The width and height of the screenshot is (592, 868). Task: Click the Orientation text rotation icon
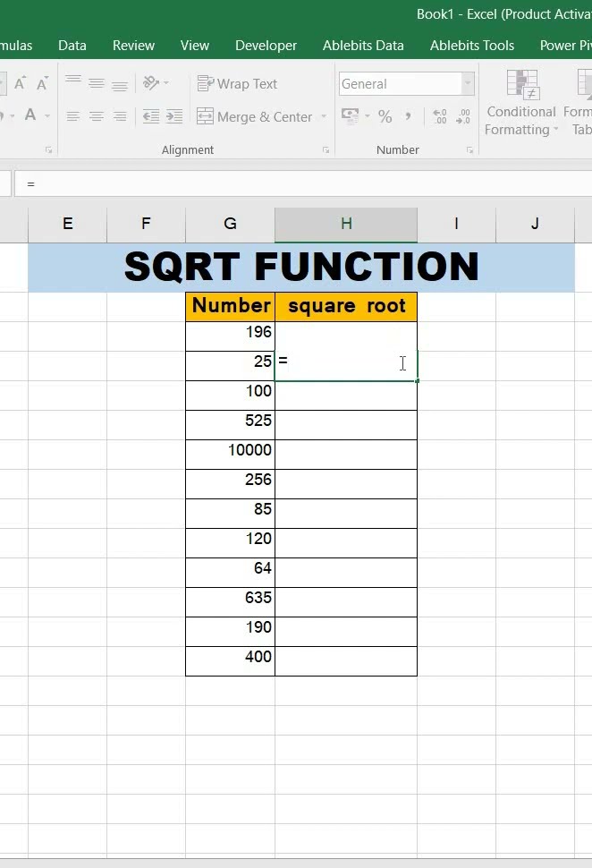(151, 83)
